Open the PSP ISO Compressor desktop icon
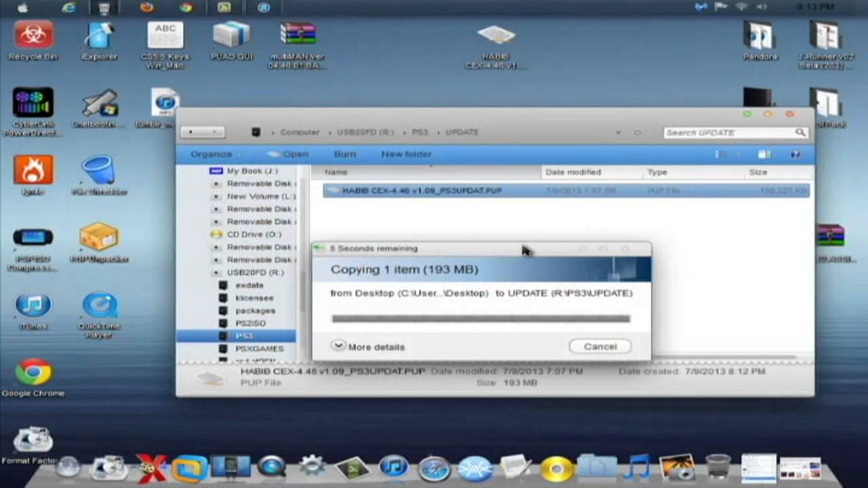Screen dimensions: 868x488 [x=33, y=248]
